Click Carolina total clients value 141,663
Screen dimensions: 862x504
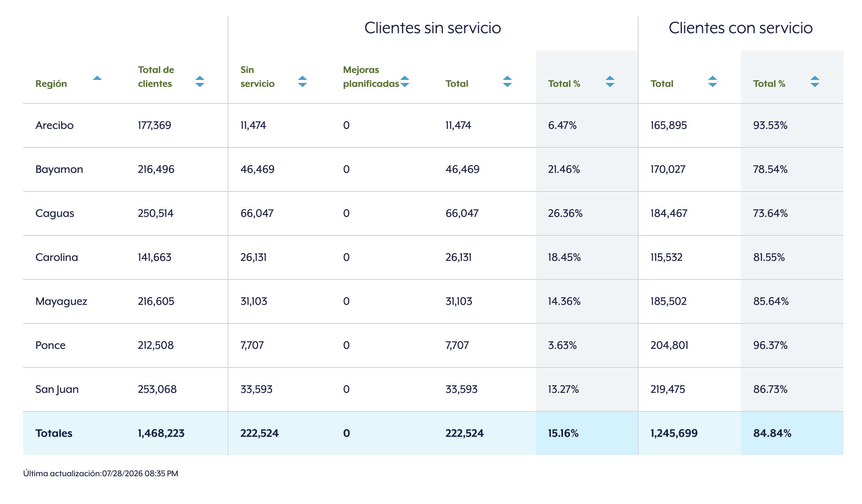point(155,257)
